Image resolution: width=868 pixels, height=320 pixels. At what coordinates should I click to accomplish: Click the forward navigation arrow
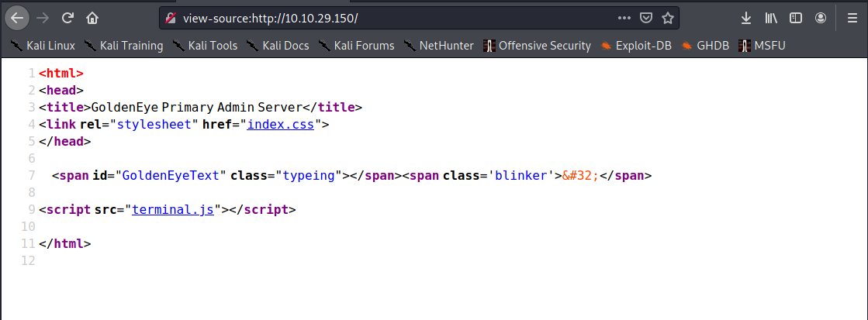pos(42,19)
